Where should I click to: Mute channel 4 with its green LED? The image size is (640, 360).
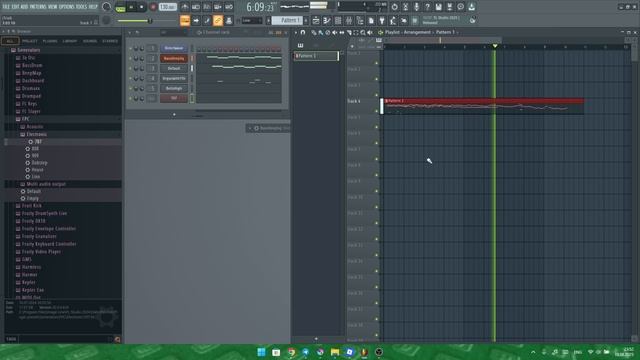(x=131, y=78)
